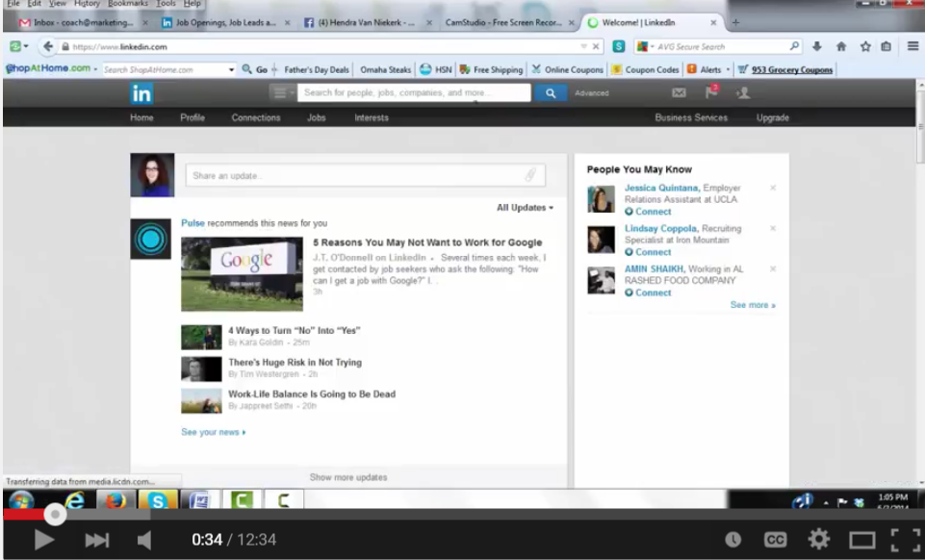925x560 pixels.
Task: Click the Windows Start orb
Action: (22, 500)
